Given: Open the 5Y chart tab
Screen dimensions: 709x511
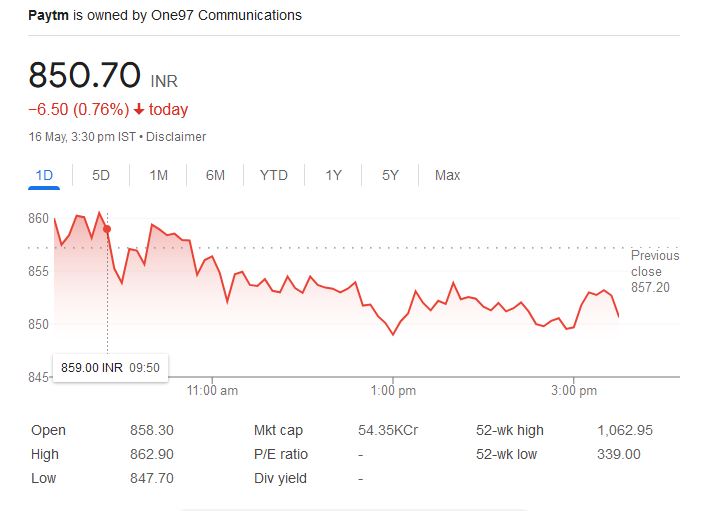Looking at the screenshot, I should pyautogui.click(x=390, y=175).
